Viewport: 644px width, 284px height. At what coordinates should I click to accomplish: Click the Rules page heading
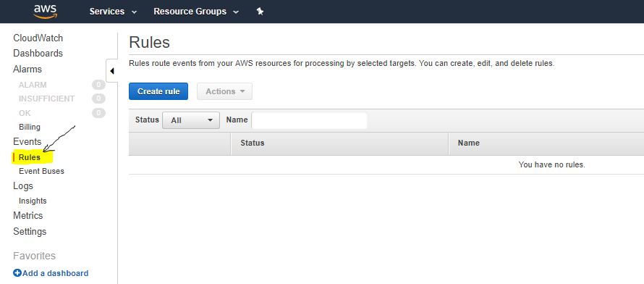tap(150, 42)
